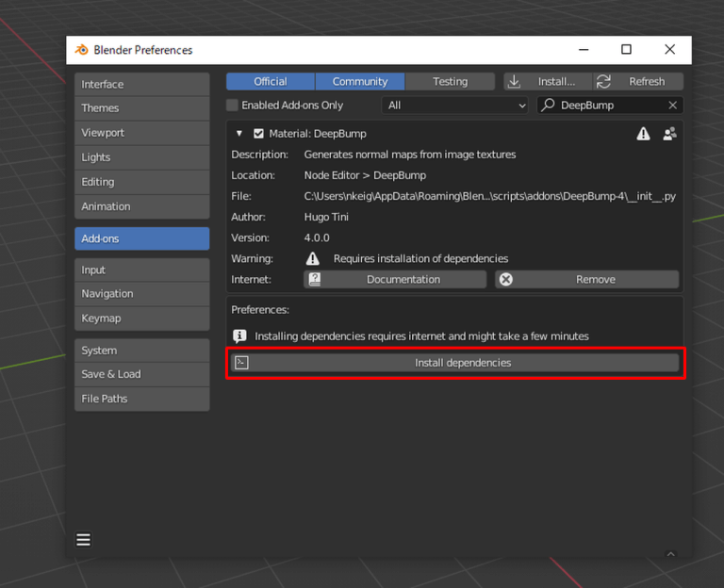Switch to the Keymap preferences section

coord(141,318)
